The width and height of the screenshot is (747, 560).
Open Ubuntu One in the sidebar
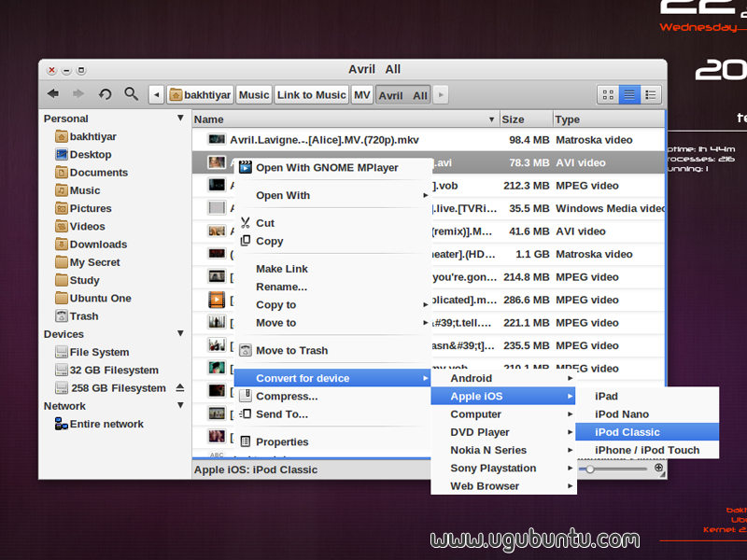pos(92,298)
